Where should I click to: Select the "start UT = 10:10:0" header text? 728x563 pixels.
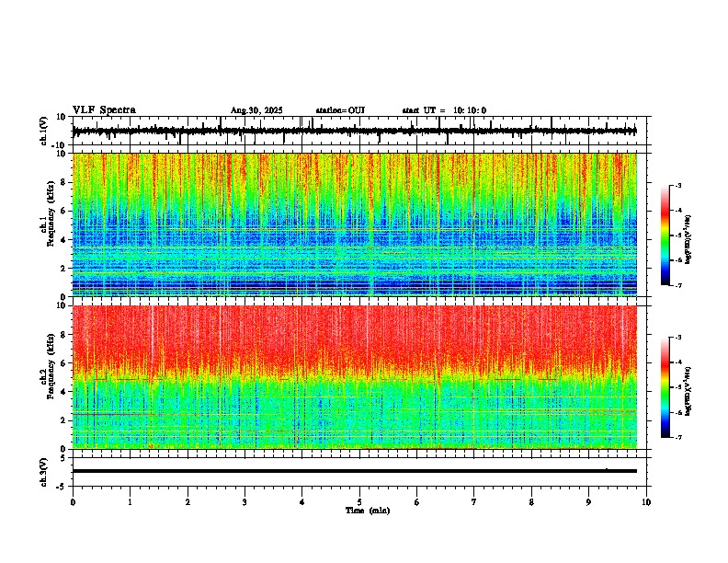(444, 110)
